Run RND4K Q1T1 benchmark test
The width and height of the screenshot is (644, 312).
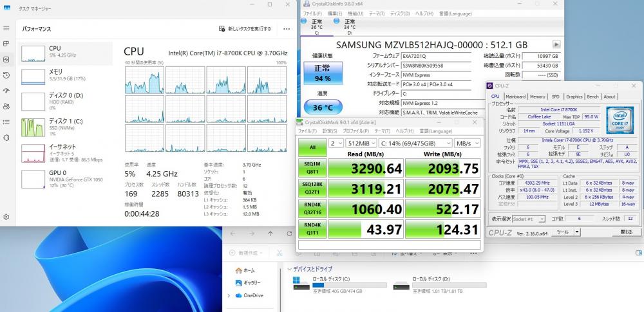(312, 228)
